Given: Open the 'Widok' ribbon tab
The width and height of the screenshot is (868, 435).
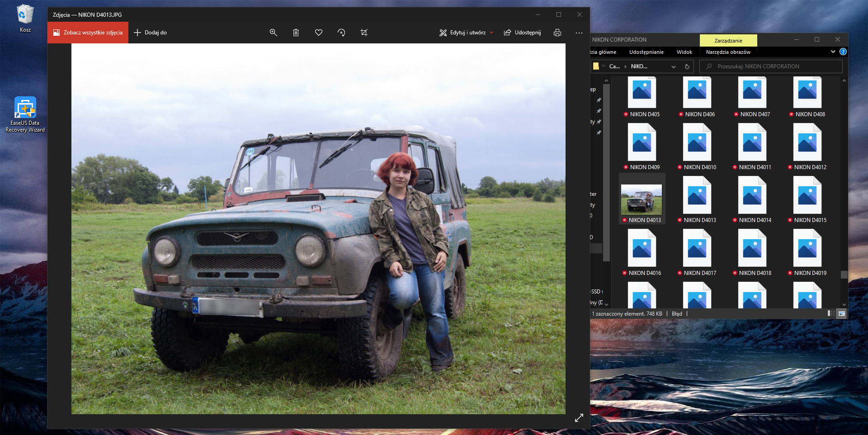Looking at the screenshot, I should click(x=684, y=52).
